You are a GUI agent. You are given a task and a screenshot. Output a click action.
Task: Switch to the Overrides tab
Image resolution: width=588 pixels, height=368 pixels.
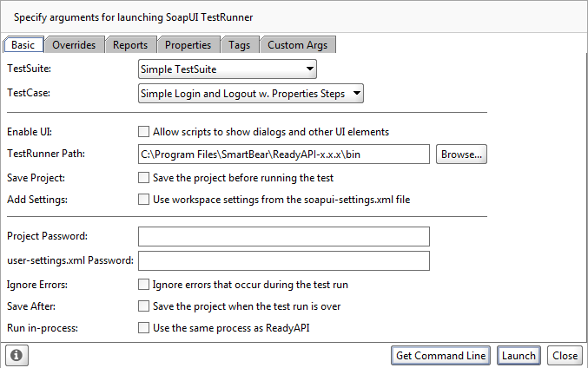74,45
